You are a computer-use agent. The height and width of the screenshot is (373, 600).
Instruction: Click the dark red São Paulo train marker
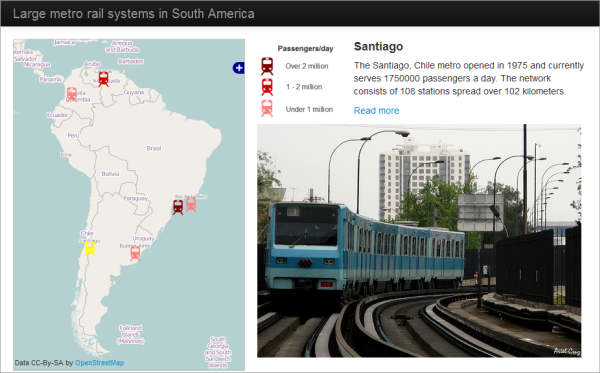pos(178,207)
